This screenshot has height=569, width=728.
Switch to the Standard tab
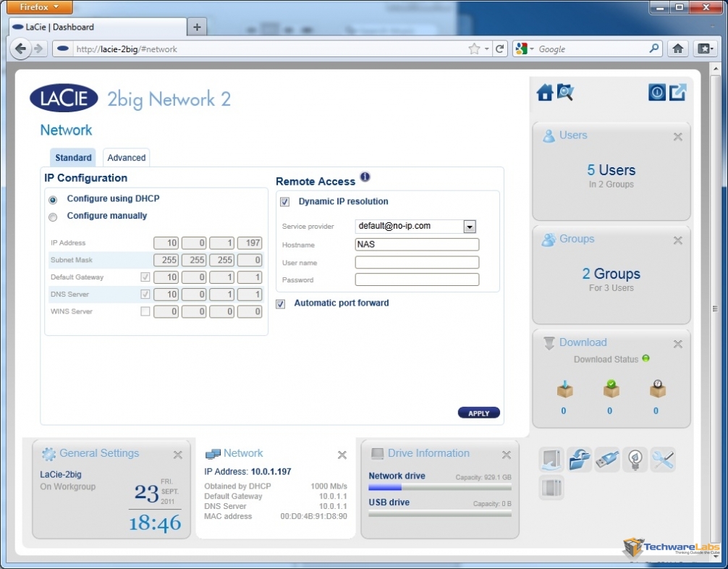(73, 158)
